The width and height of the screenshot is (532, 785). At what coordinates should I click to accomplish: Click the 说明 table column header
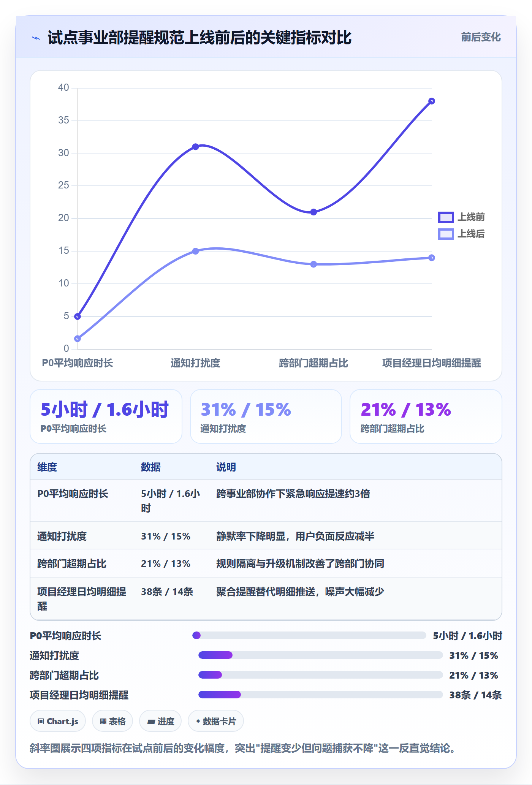[x=226, y=467]
